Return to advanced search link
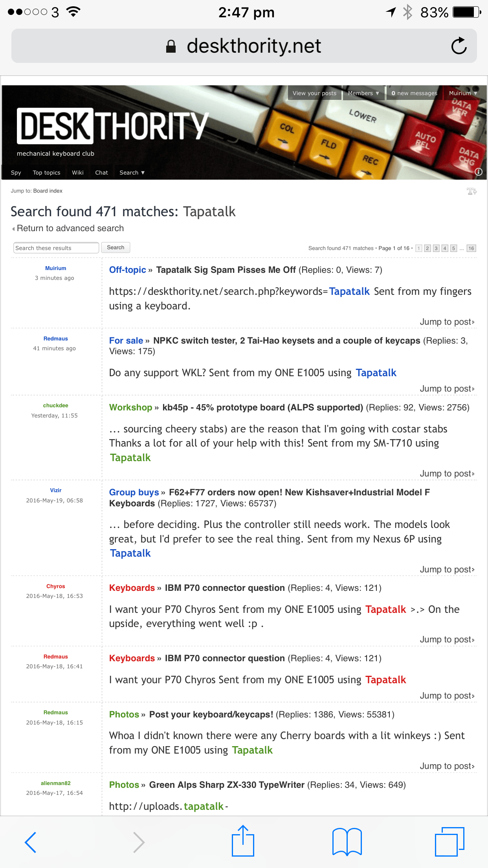Image resolution: width=488 pixels, height=868 pixels. [70, 228]
